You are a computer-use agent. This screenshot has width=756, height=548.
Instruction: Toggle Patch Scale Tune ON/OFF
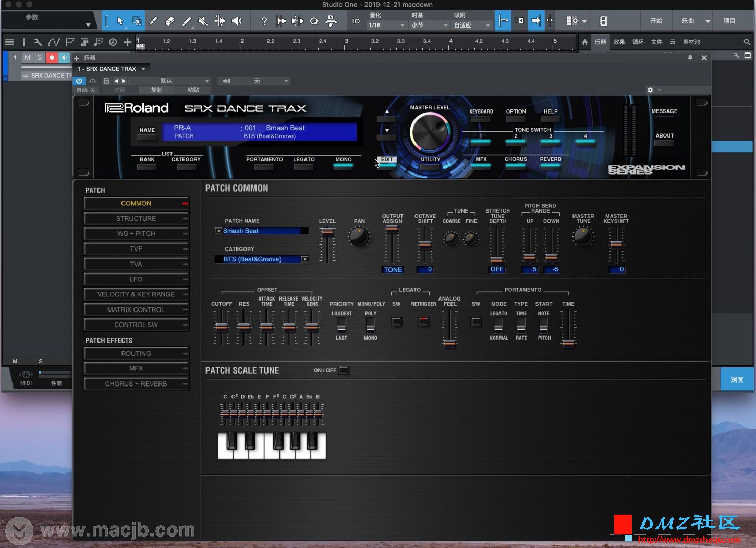pos(344,370)
